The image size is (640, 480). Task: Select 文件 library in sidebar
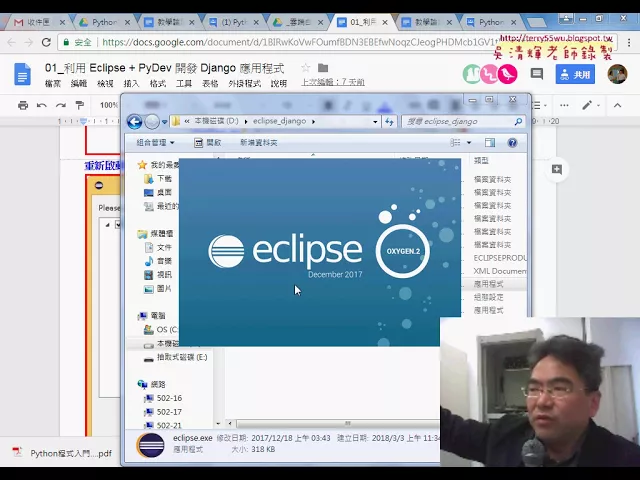[x=158, y=247]
